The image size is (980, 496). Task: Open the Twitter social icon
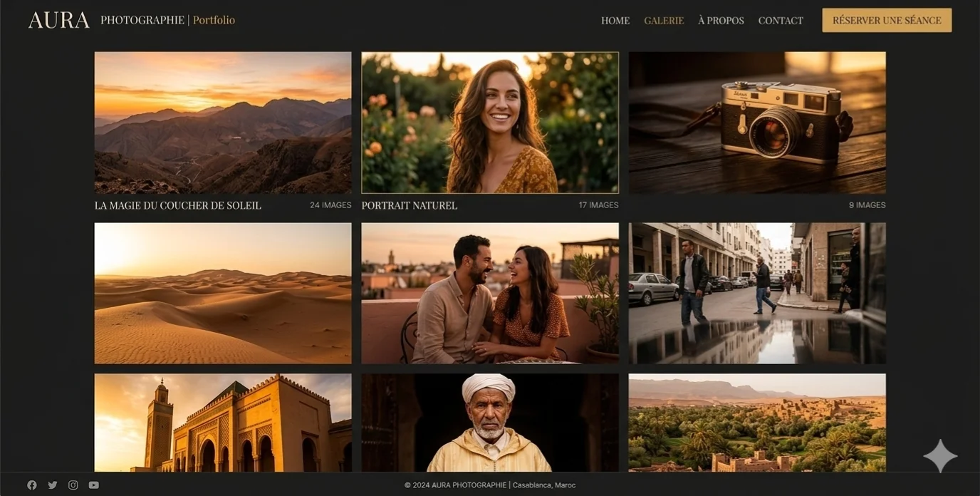click(52, 485)
